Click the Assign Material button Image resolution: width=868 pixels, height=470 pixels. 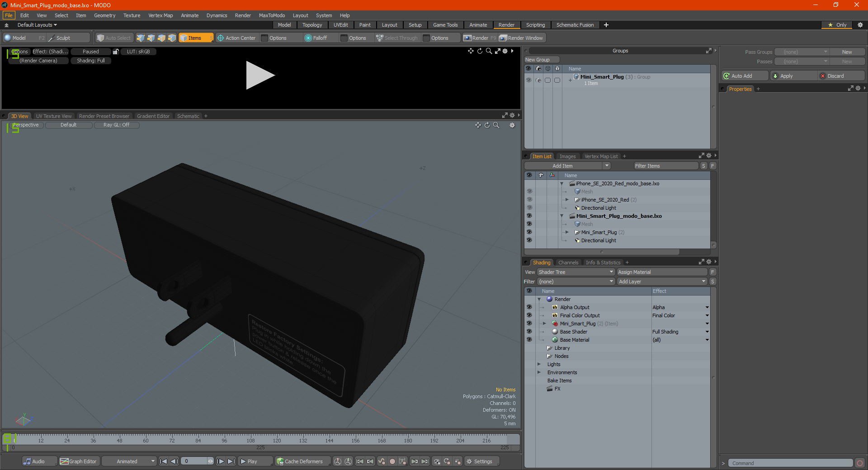pyautogui.click(x=662, y=272)
